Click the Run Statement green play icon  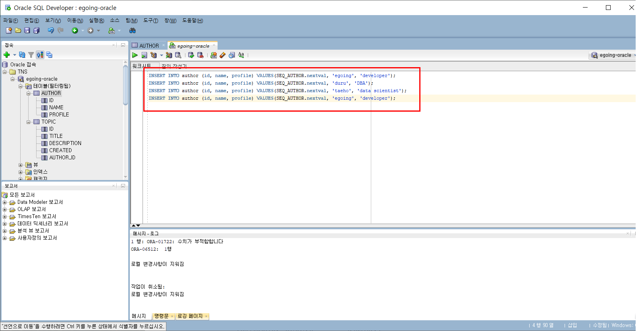[x=135, y=55]
